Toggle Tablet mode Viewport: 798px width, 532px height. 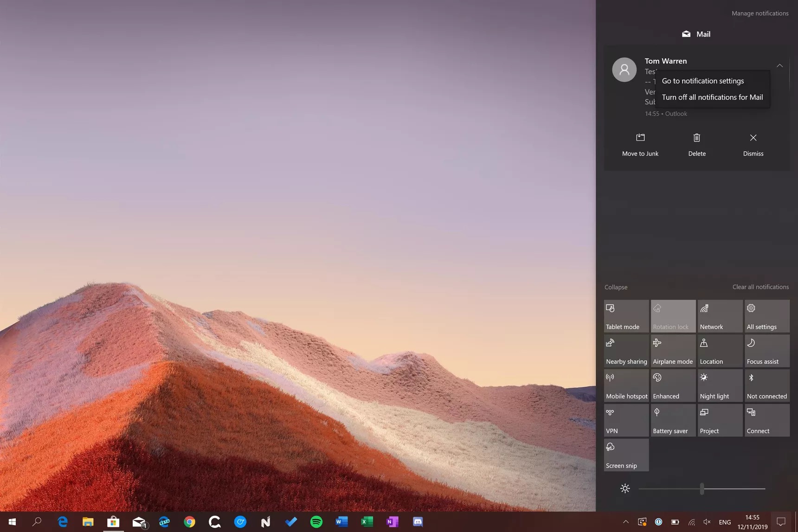[x=626, y=316]
